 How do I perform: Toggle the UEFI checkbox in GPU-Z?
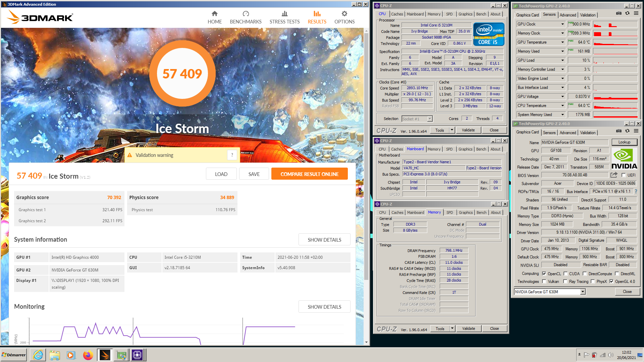click(x=624, y=175)
